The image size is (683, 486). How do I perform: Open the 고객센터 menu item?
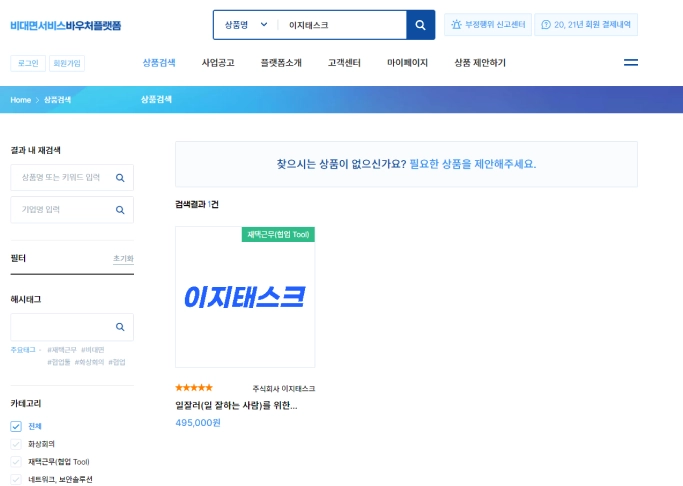[344, 63]
